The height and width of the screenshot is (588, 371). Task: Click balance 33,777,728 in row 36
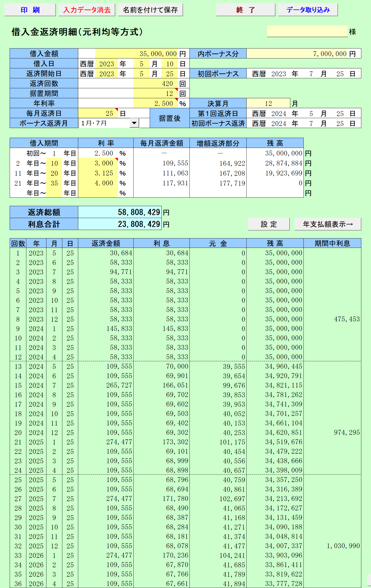coord(284,584)
